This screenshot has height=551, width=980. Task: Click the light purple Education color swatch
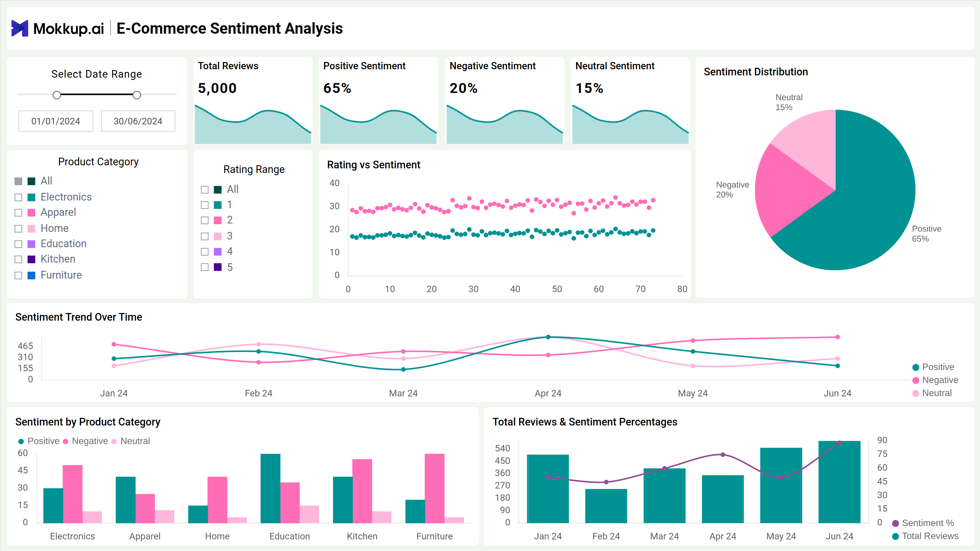coord(31,244)
